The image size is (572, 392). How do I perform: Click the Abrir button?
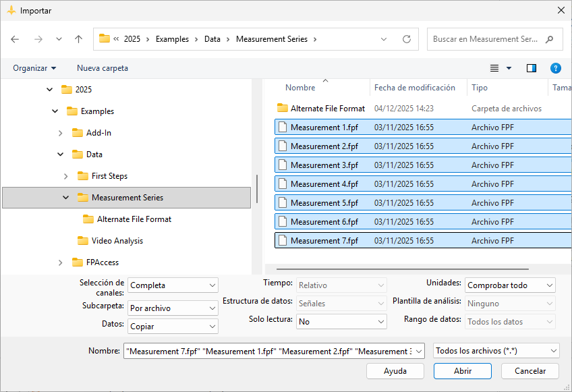point(463,371)
